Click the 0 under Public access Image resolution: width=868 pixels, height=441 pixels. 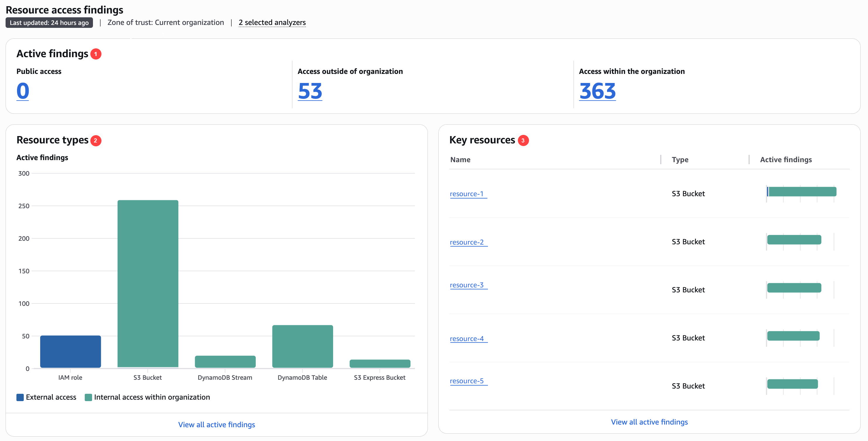coord(22,90)
